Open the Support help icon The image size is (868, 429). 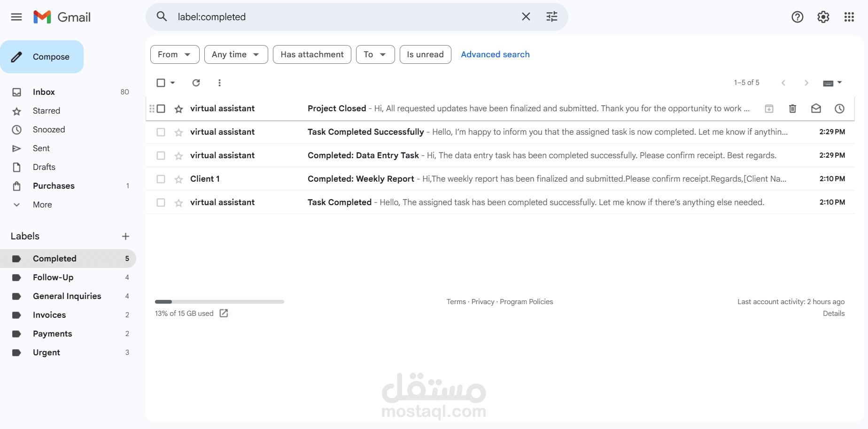point(798,17)
